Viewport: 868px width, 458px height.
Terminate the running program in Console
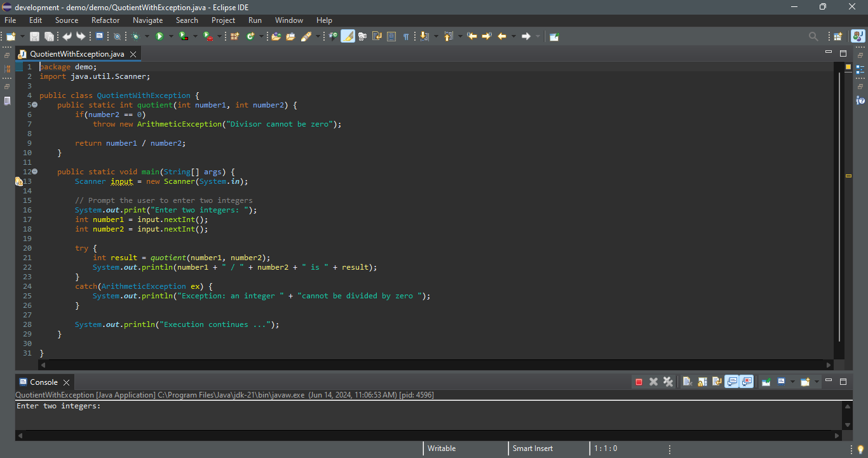tap(639, 382)
